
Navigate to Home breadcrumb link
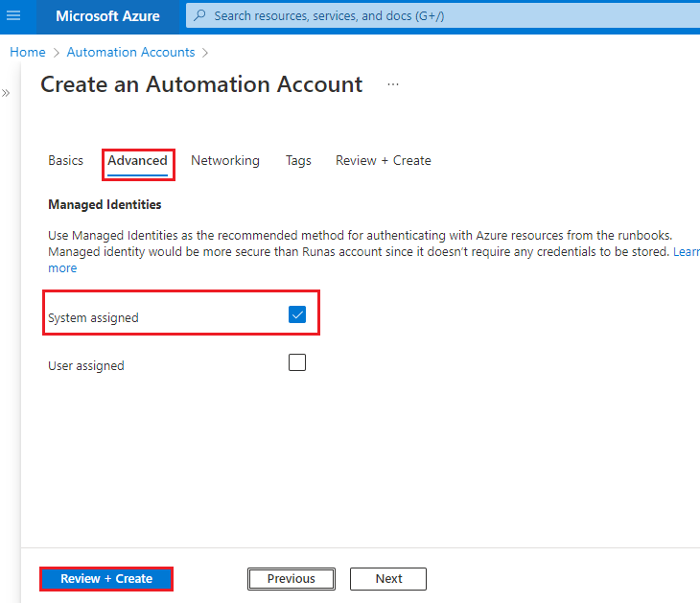click(28, 52)
